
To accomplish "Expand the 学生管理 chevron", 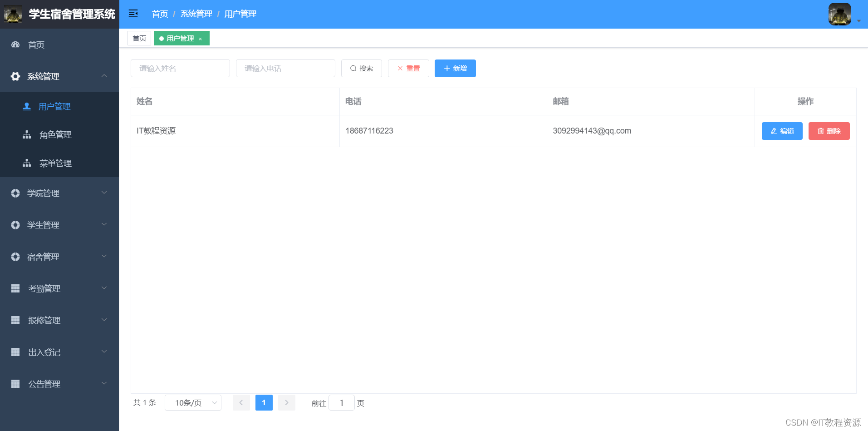I will tap(104, 224).
